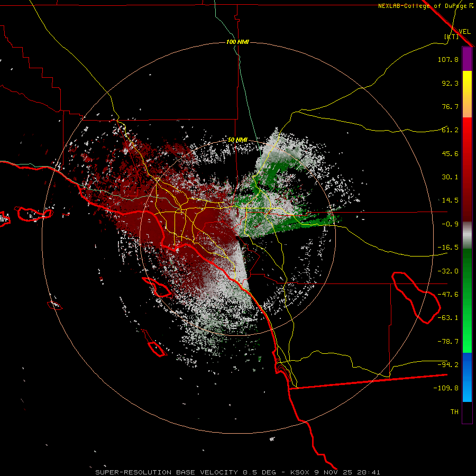Click the -63.1 velocity scale value

[448, 318]
